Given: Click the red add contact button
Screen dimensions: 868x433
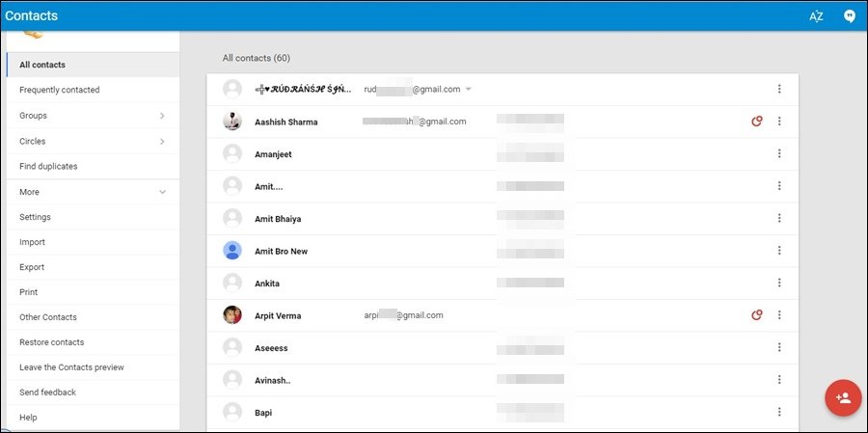Looking at the screenshot, I should [843, 397].
